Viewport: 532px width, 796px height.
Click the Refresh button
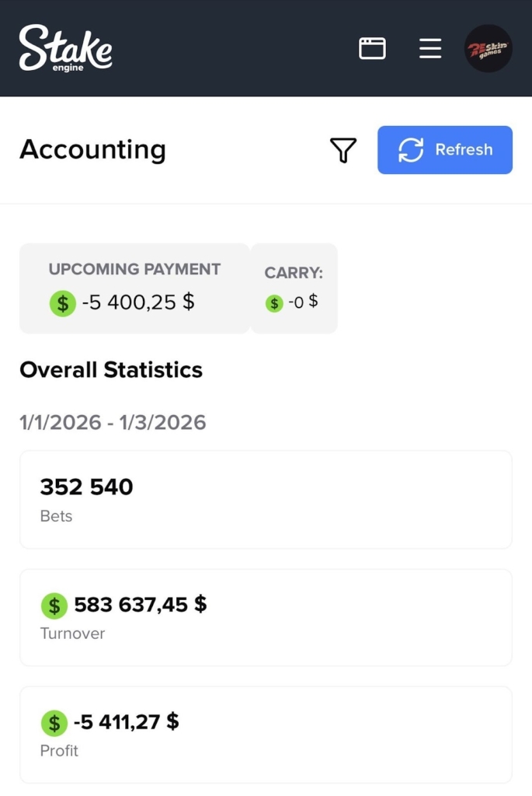444,150
